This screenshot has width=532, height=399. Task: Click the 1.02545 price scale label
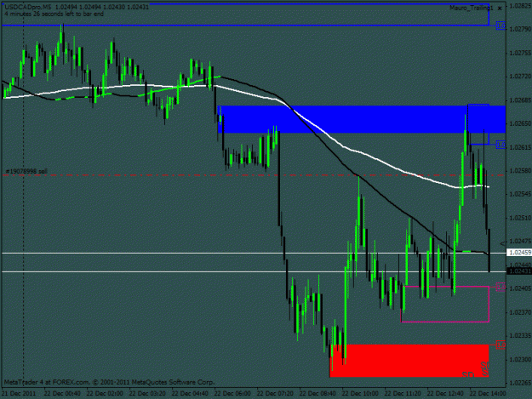[520, 194]
